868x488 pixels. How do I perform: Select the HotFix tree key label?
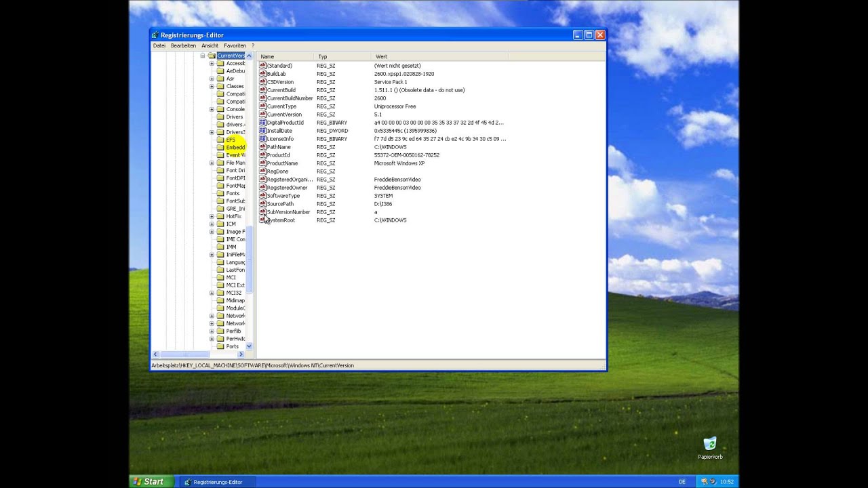click(234, 216)
